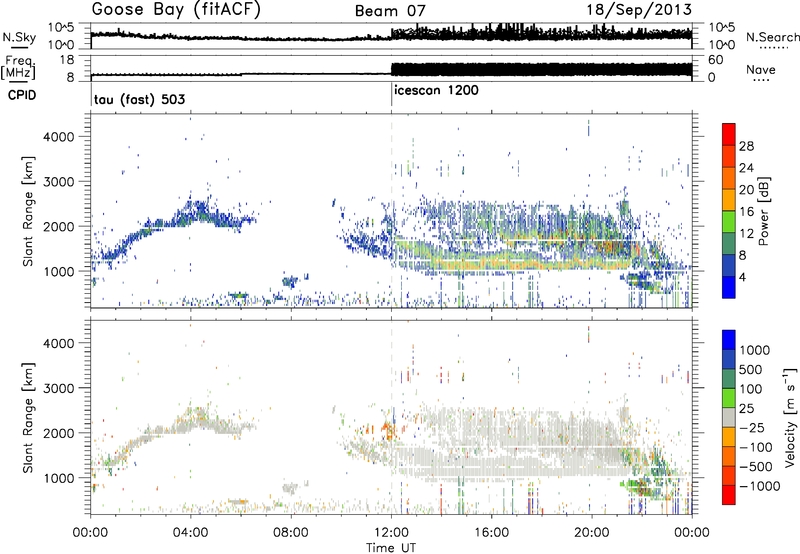800x554 pixels.
Task: Click the "08:00" time axis label
Action: [x=291, y=533]
